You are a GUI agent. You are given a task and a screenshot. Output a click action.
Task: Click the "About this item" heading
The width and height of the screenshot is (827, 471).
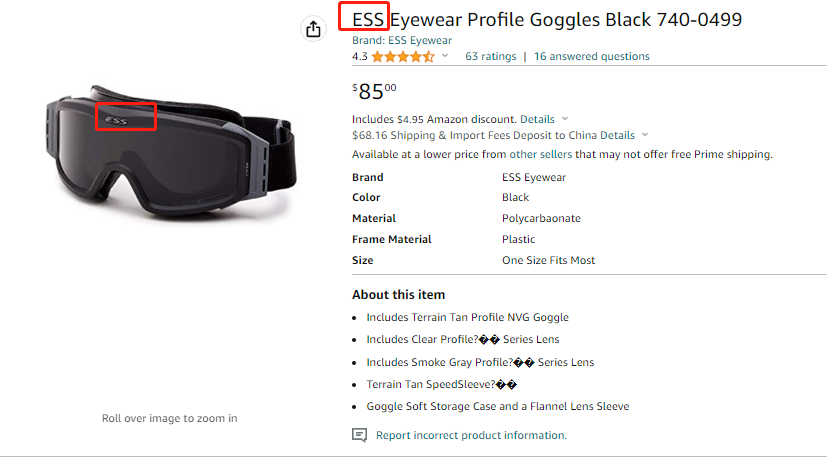[x=398, y=295]
